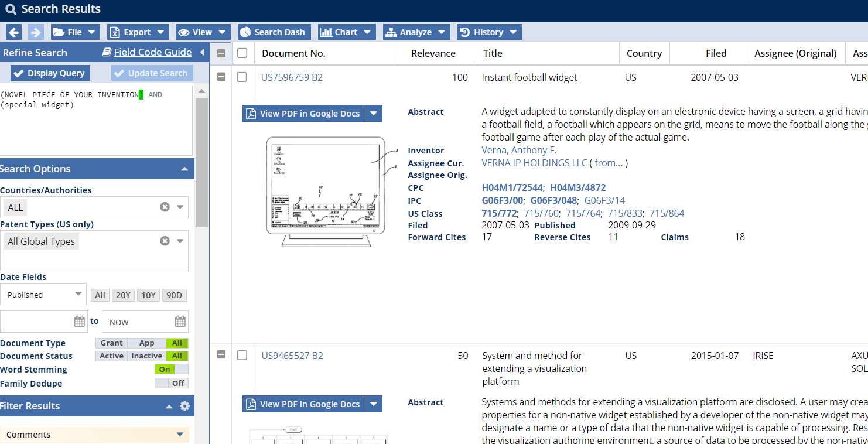Click the search query text box
The width and height of the screenshot is (868, 444).
point(96,121)
